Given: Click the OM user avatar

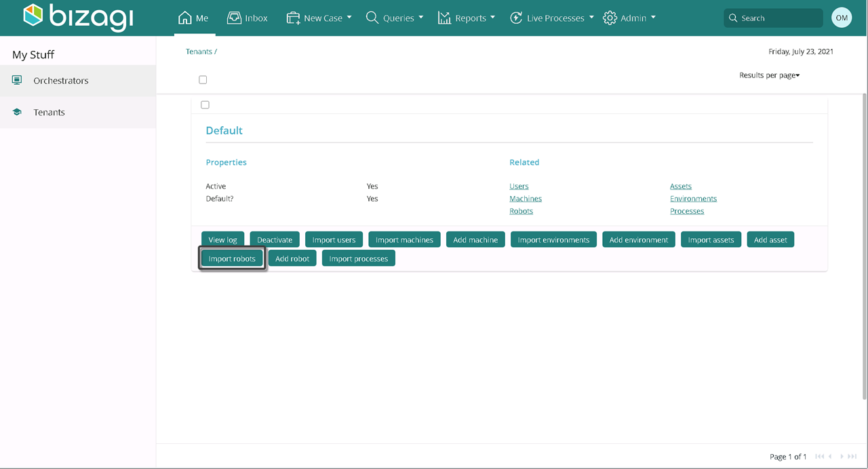Looking at the screenshot, I should click(842, 18).
